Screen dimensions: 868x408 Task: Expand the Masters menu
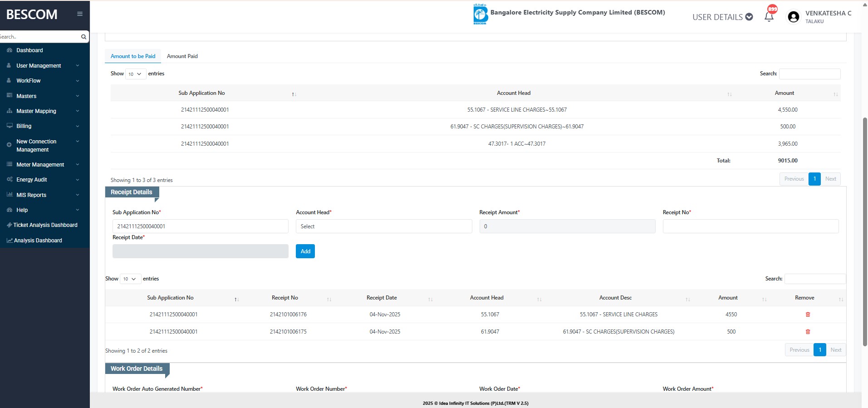[44, 96]
